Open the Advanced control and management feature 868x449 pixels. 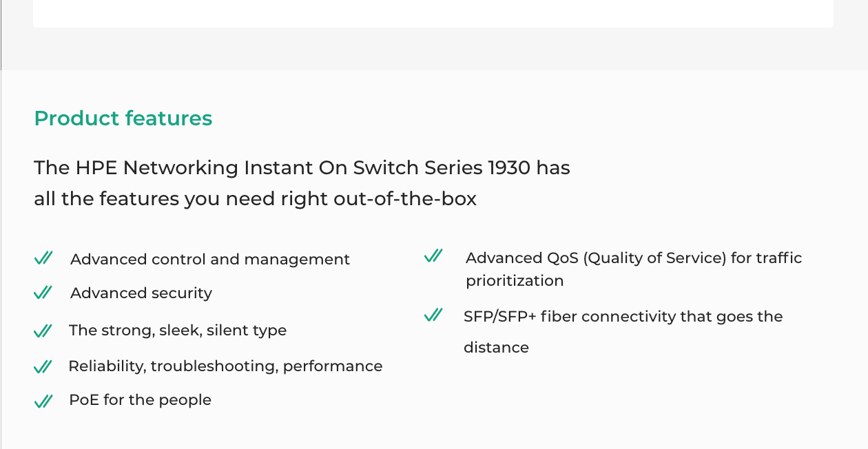tap(210, 260)
